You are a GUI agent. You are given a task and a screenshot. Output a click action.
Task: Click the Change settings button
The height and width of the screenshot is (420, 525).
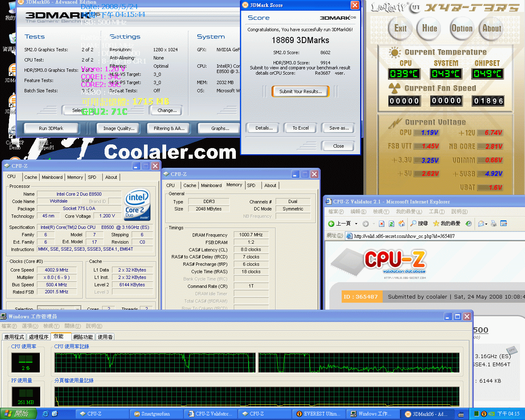pyautogui.click(x=167, y=110)
